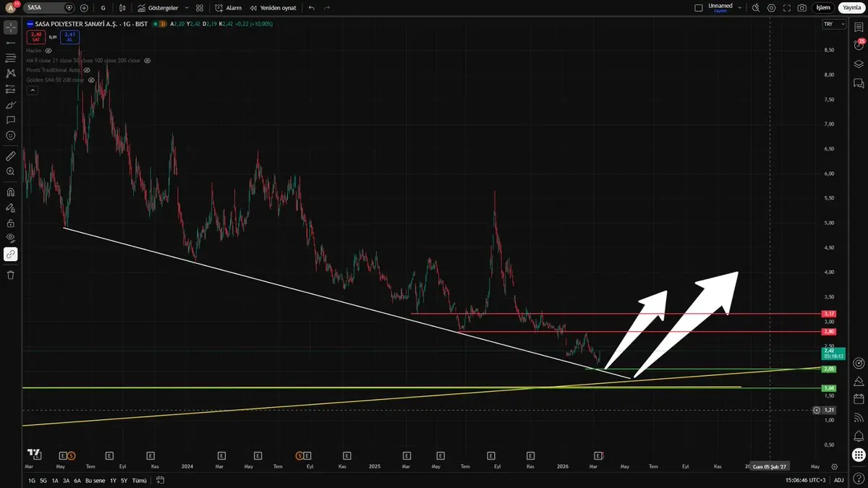
Task: Open the user profile avatar menu
Action: 11,7
